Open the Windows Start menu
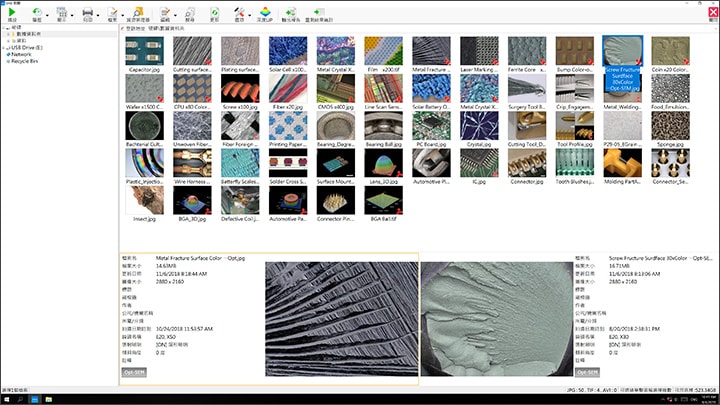 coord(7,399)
